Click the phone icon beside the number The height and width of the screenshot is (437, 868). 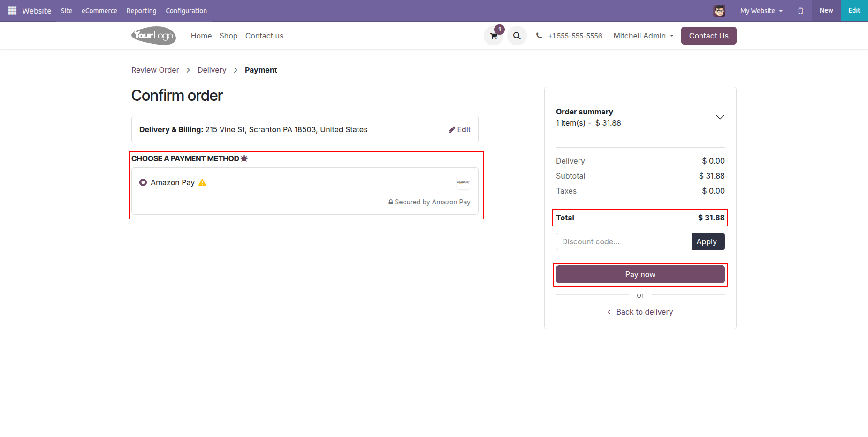[x=539, y=36]
